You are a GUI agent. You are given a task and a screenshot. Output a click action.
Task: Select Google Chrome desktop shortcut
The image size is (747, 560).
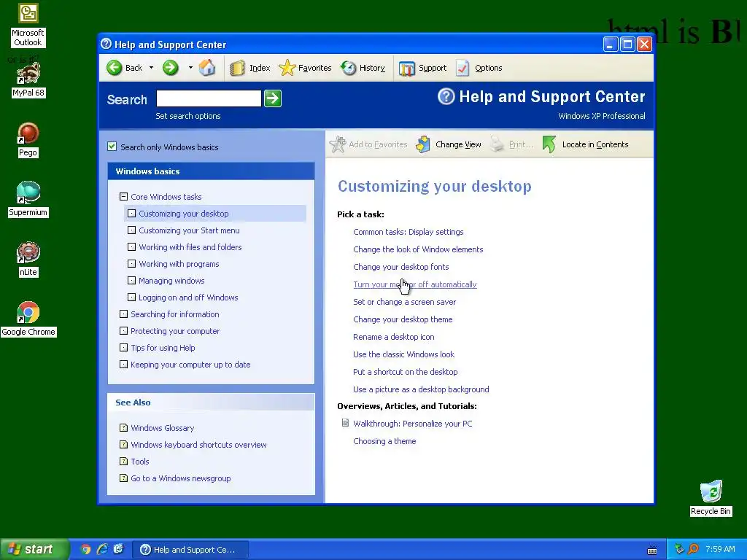(28, 319)
